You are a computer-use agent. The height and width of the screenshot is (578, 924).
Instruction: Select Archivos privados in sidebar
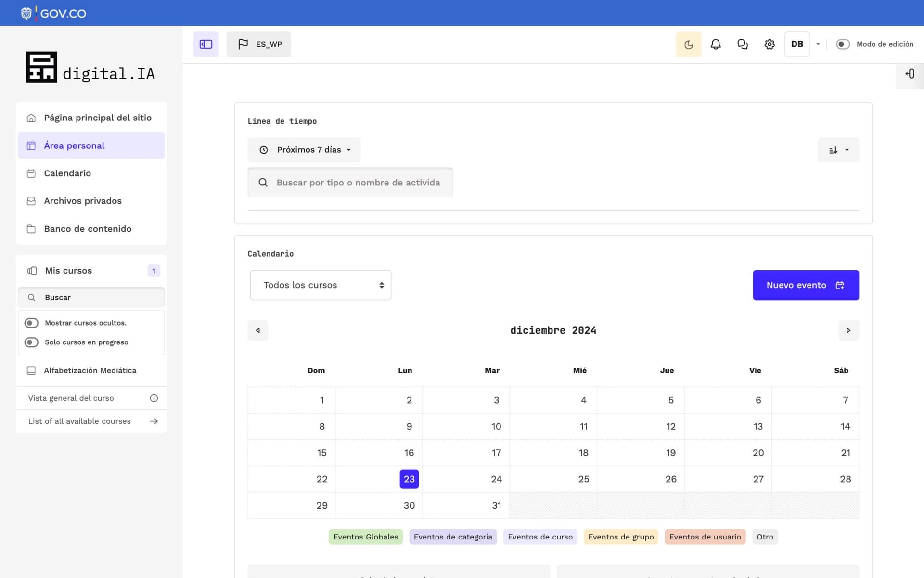83,201
